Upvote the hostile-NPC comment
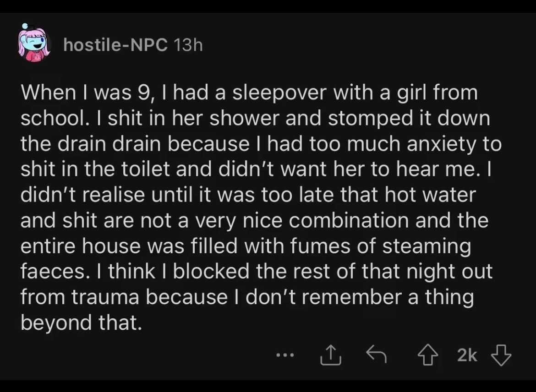Screen dimensions: 536x392 (427, 355)
